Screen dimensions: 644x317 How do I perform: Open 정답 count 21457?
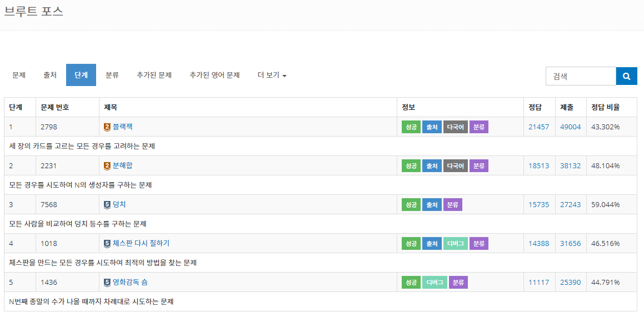click(539, 127)
